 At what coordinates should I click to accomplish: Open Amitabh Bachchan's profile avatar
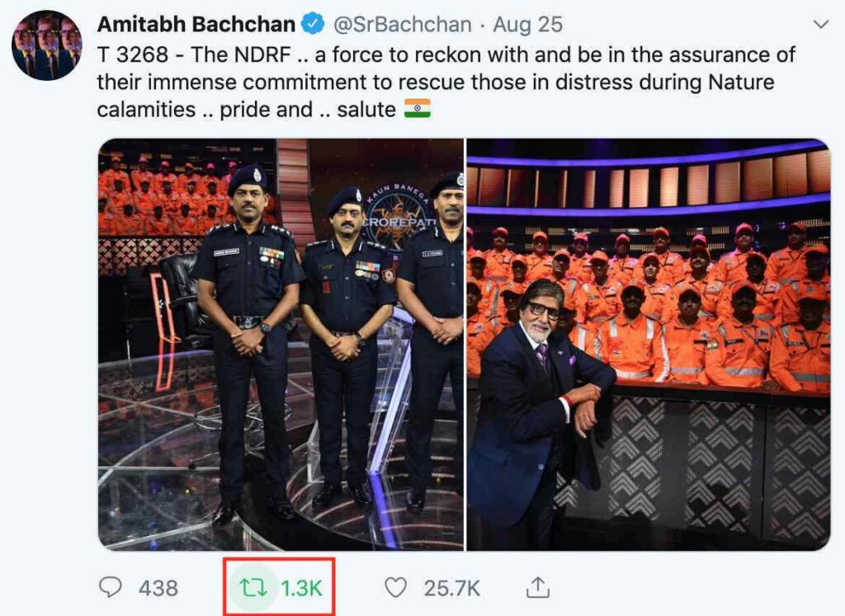tap(46, 45)
